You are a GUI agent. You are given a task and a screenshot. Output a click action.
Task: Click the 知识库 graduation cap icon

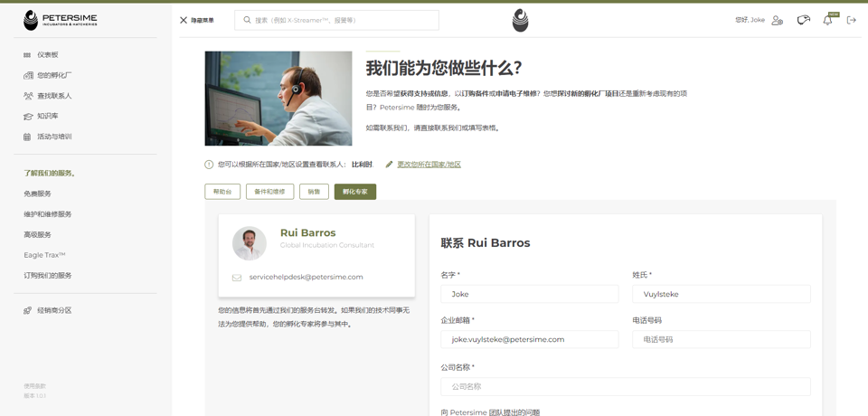[x=28, y=117]
